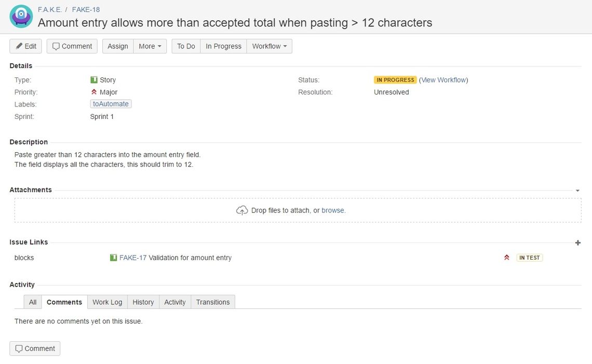Click the Assign button
Image resolution: width=592 pixels, height=364 pixels.
pyautogui.click(x=118, y=46)
